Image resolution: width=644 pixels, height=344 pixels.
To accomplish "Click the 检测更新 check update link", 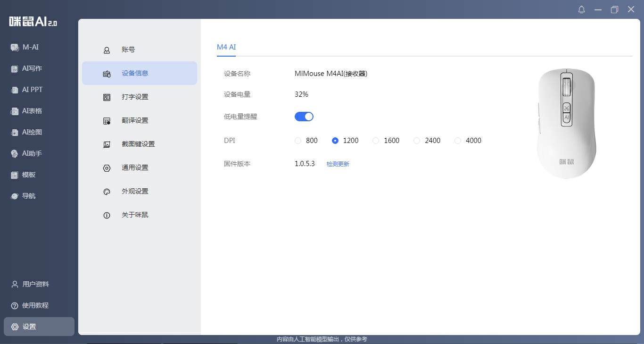I will [338, 164].
